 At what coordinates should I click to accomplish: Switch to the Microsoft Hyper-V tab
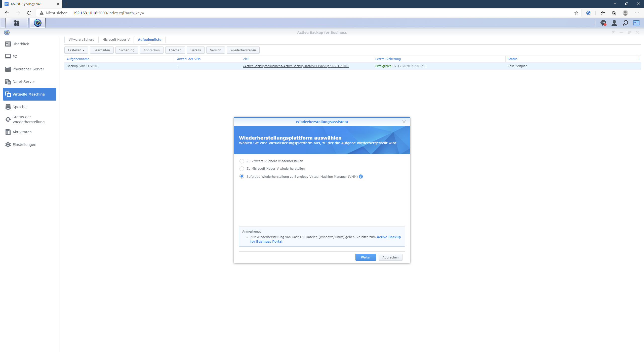[x=116, y=40]
